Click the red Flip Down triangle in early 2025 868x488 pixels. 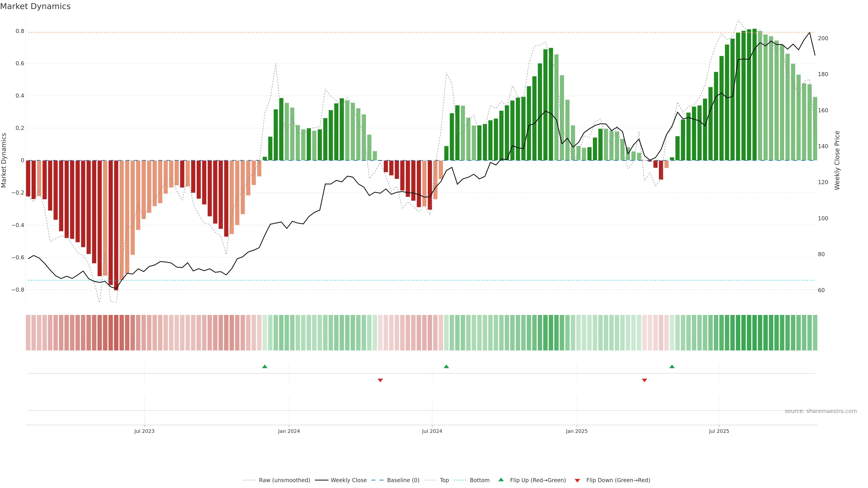(644, 380)
